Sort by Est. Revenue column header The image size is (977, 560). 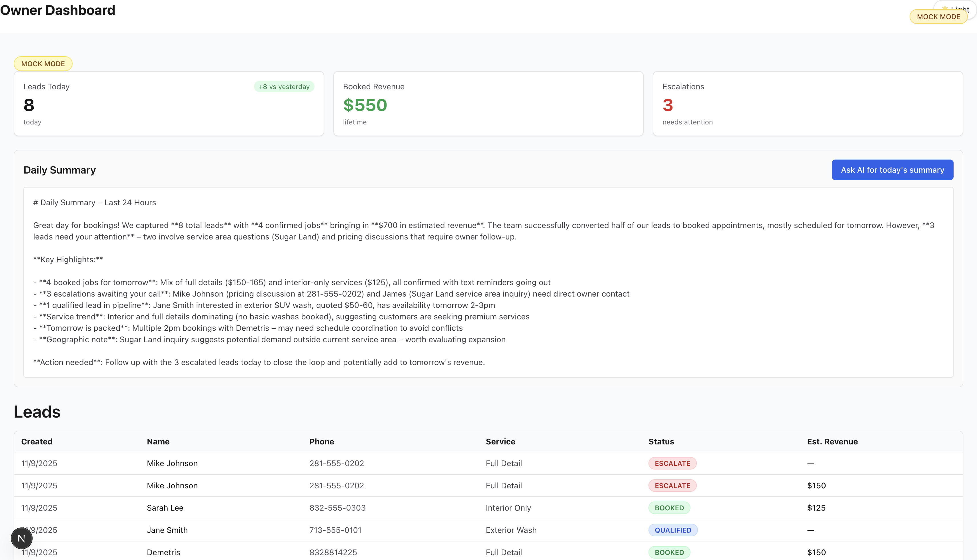(x=832, y=442)
